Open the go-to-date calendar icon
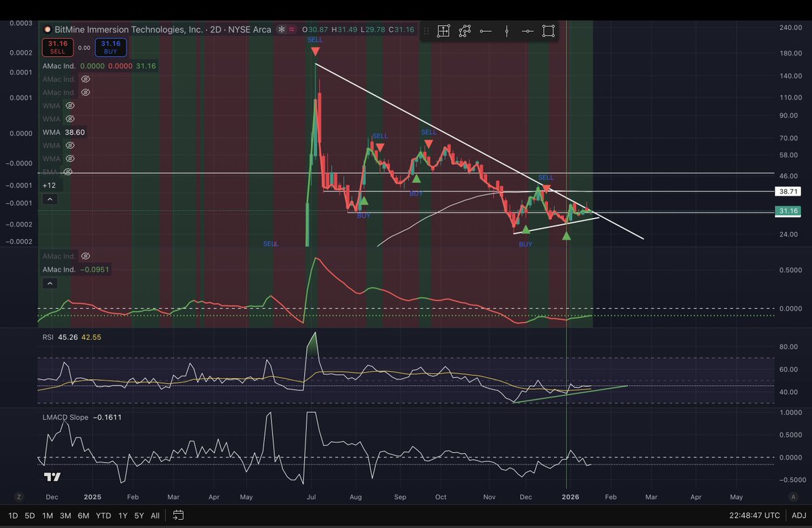The width and height of the screenshot is (812, 528). pyautogui.click(x=178, y=515)
